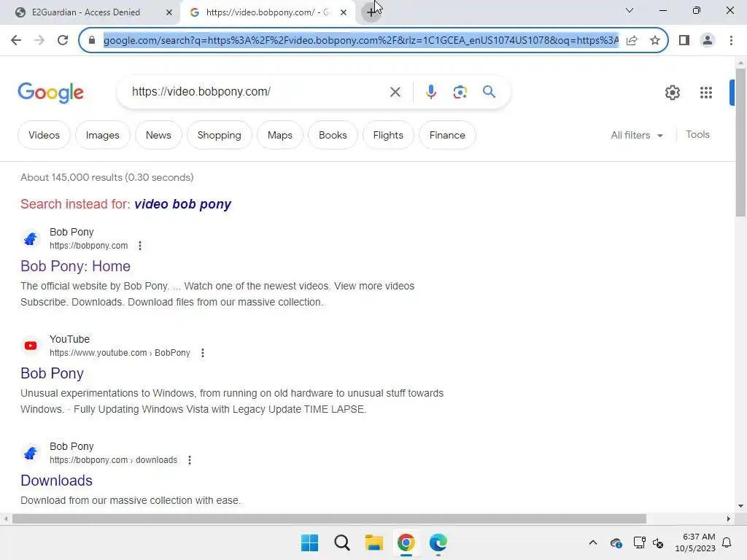
Task: Close the video.bobpony.com search tab
Action: [x=344, y=12]
